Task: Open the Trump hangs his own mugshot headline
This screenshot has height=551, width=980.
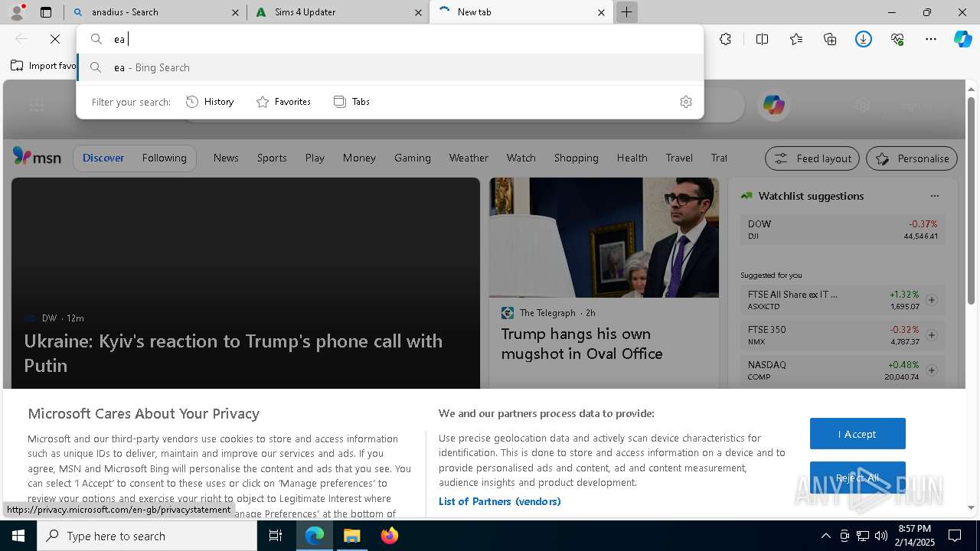Action: click(582, 344)
